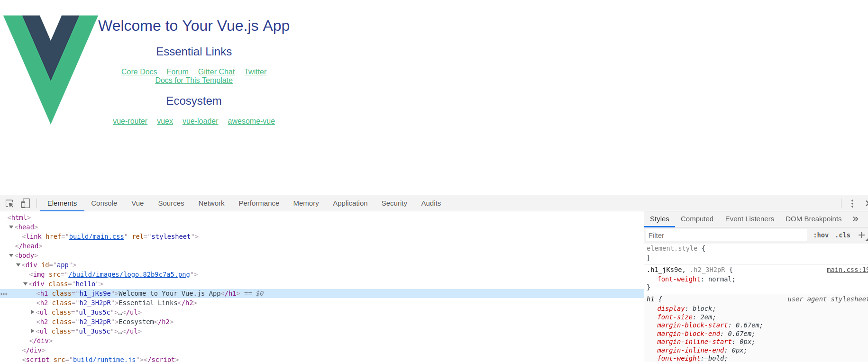868x362 pixels.
Task: Focus the Styles Filter input field
Action: [x=726, y=235]
